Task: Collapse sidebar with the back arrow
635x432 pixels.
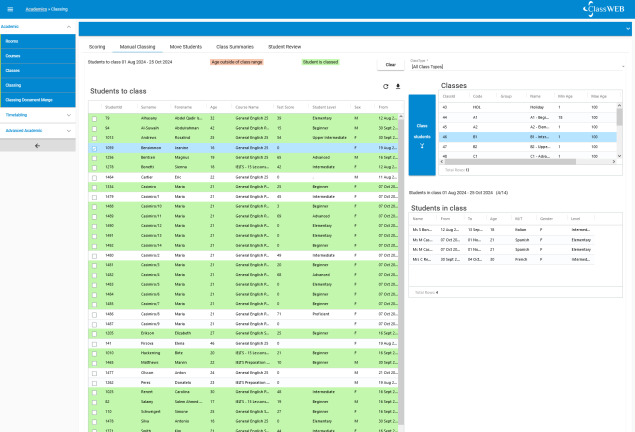Action: (37, 145)
